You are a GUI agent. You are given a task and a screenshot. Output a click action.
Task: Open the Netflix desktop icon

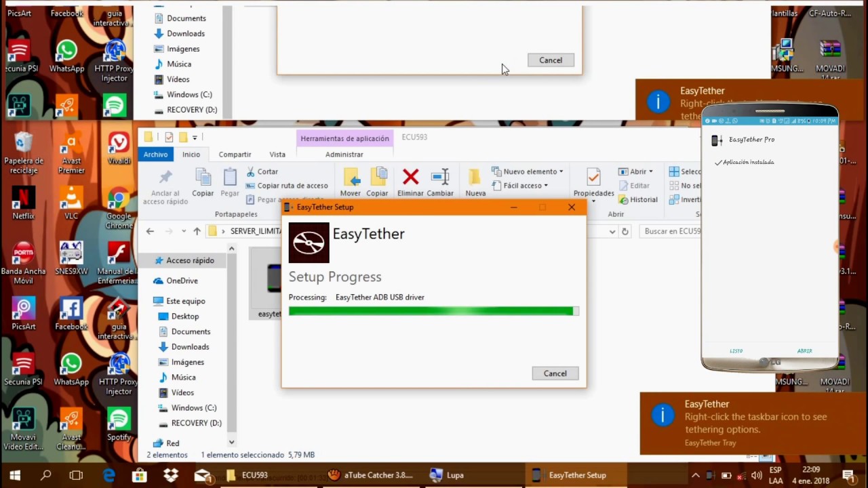pyautogui.click(x=23, y=203)
